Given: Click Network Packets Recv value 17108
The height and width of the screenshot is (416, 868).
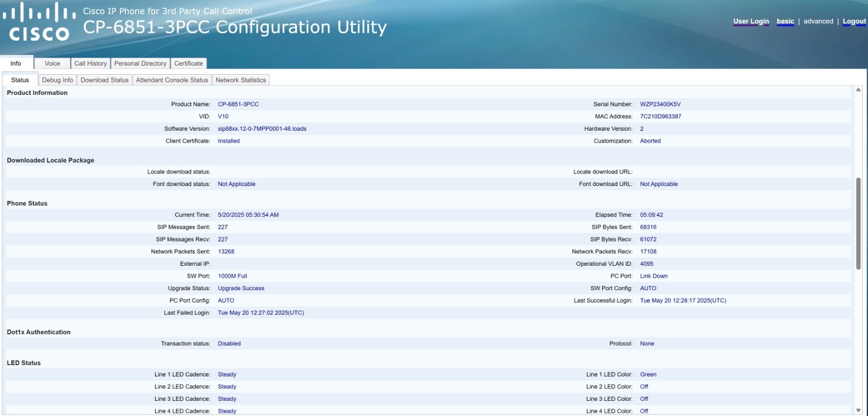Looking at the screenshot, I should click(x=648, y=252).
